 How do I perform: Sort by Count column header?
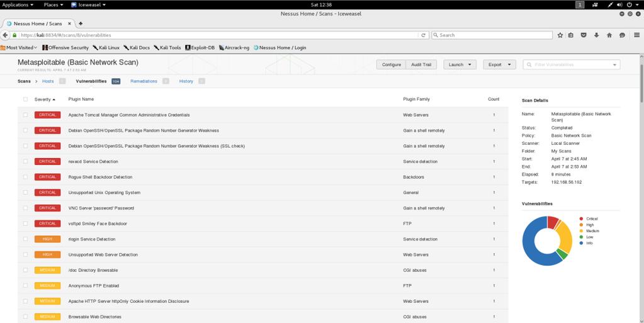coord(494,99)
